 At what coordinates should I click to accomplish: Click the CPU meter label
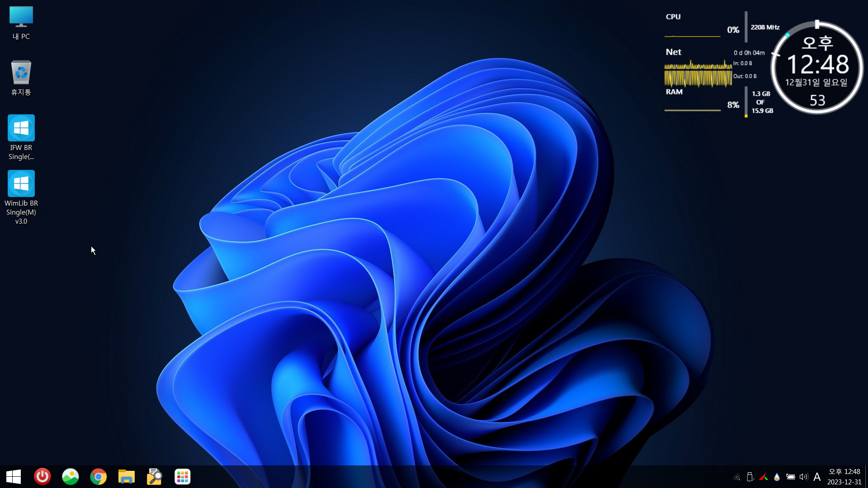pos(673,17)
